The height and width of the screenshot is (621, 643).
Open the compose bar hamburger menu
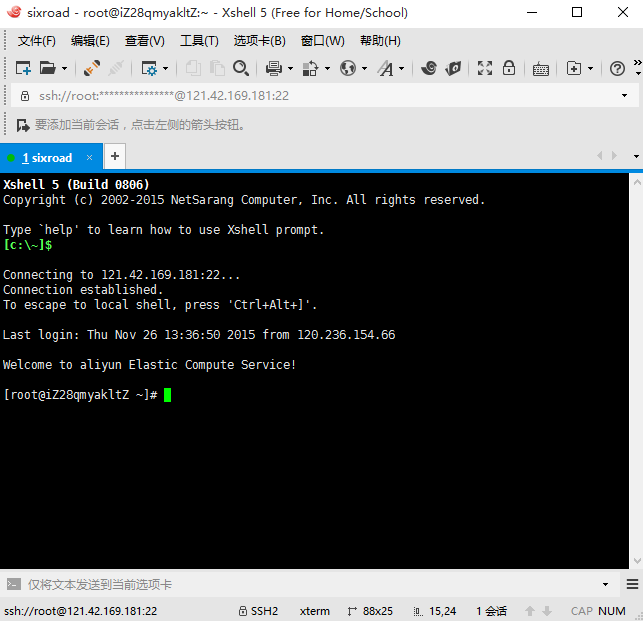click(632, 584)
